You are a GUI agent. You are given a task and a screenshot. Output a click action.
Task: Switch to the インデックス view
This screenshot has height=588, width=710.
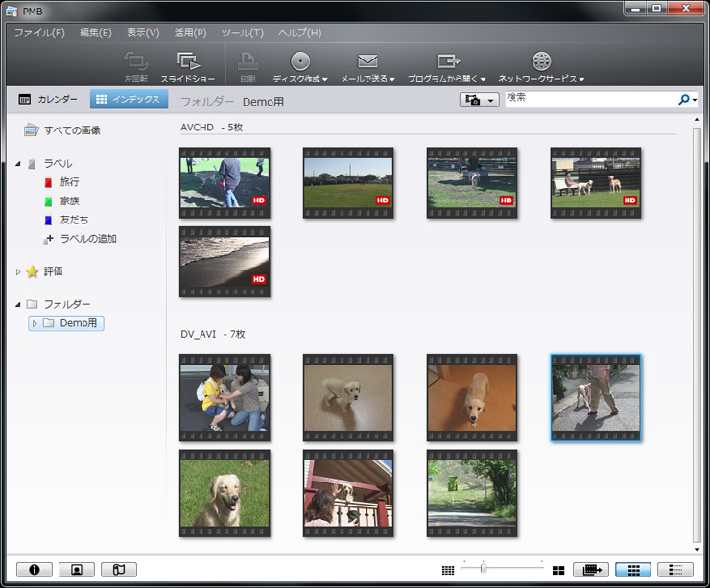coord(130,99)
